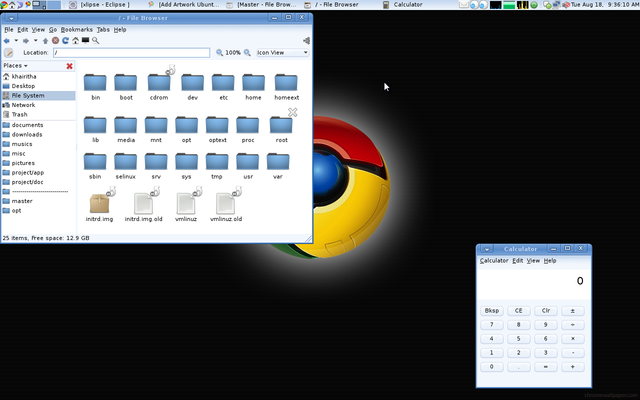
Task: Zoom out using the minus magnifier
Action: pyautogui.click(x=220, y=53)
